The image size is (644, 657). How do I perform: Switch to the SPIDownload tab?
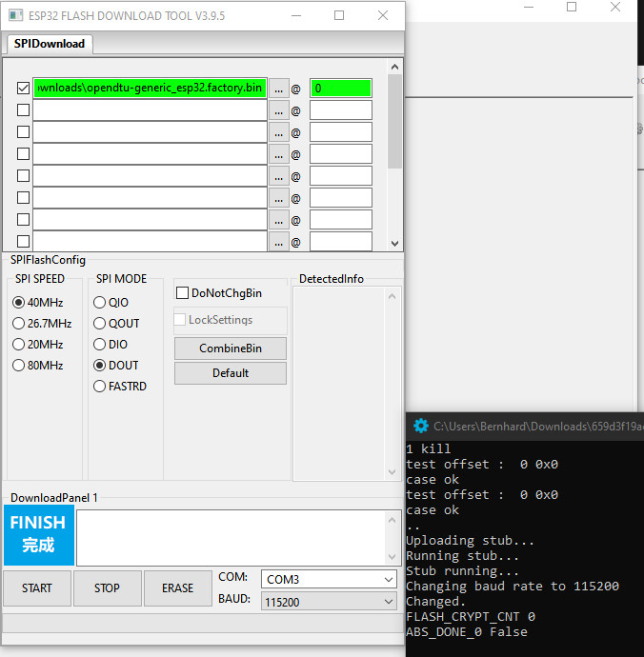click(50, 44)
